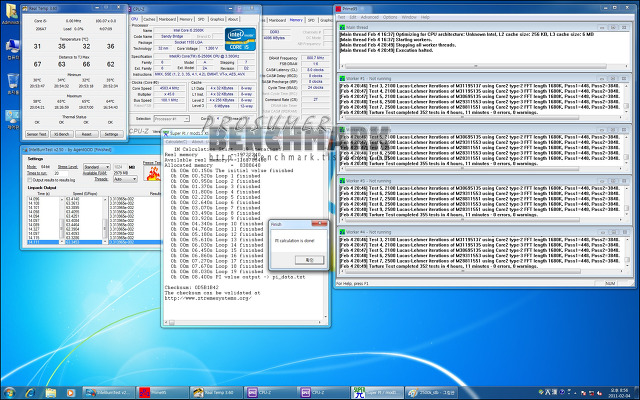Toggle Output results to results.log checkbox
Screen dimensions: 640x400
(30, 180)
